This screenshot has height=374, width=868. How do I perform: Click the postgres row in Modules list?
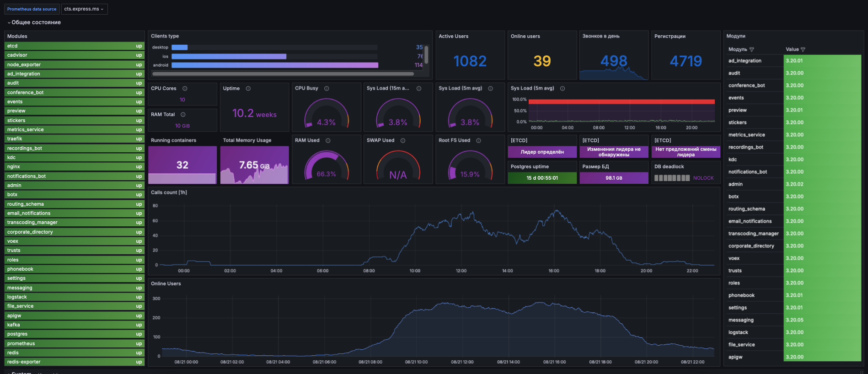click(x=75, y=334)
